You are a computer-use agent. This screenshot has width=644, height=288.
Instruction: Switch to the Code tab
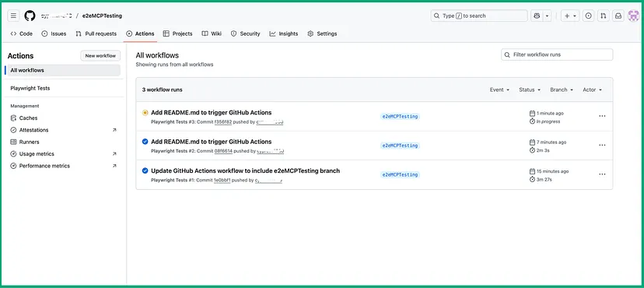(x=21, y=33)
